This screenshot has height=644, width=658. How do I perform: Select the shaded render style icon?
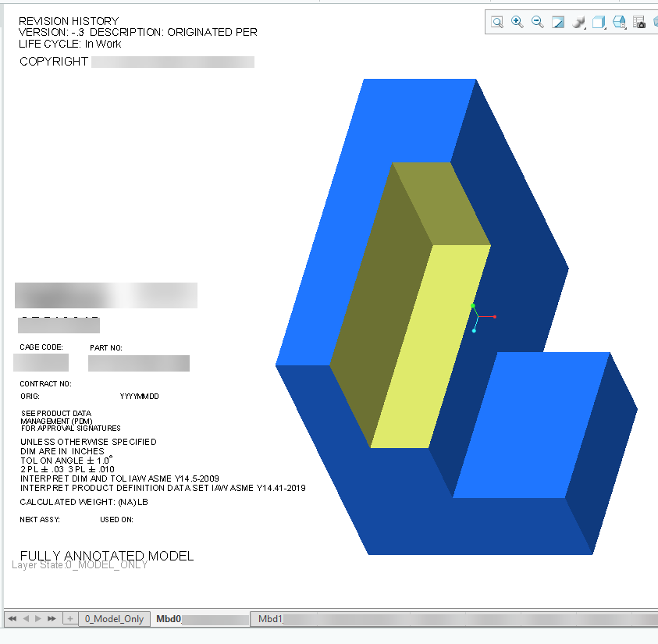coord(577,21)
